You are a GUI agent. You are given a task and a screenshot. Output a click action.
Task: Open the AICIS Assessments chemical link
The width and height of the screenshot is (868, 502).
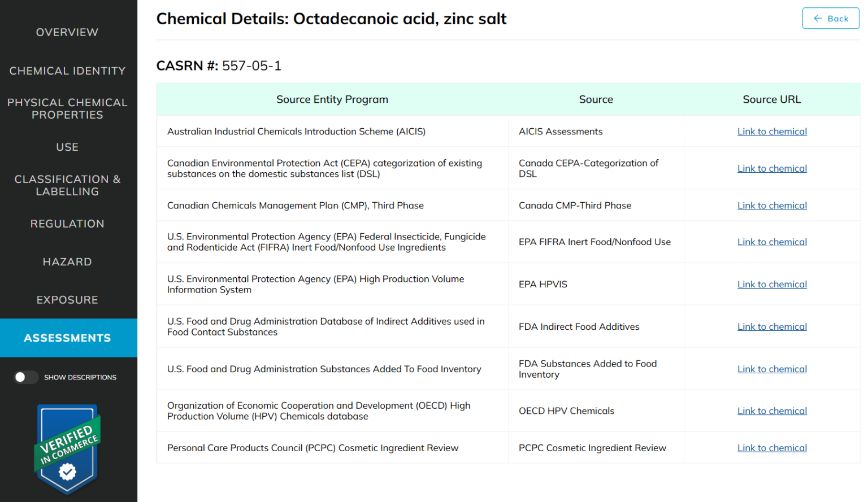772,131
